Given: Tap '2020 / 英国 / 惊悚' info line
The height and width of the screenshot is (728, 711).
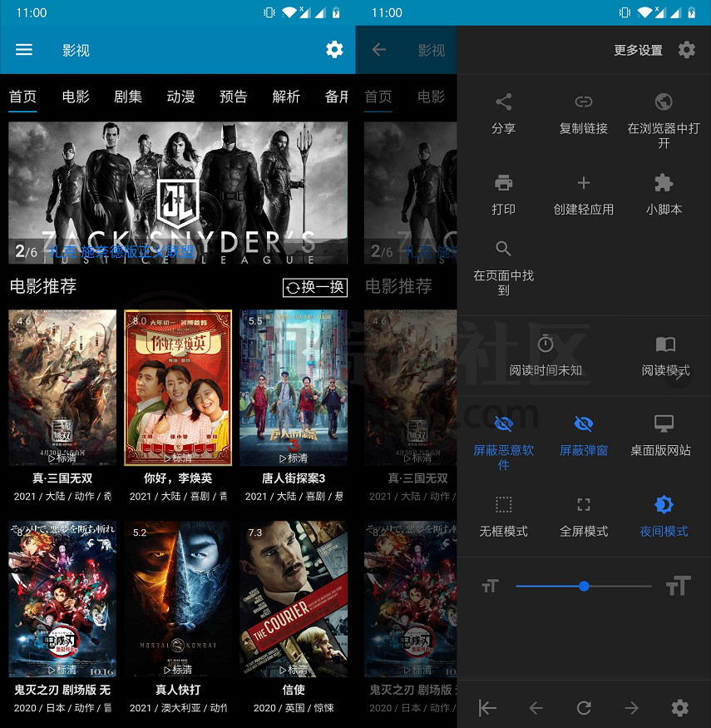Looking at the screenshot, I should pos(294,708).
